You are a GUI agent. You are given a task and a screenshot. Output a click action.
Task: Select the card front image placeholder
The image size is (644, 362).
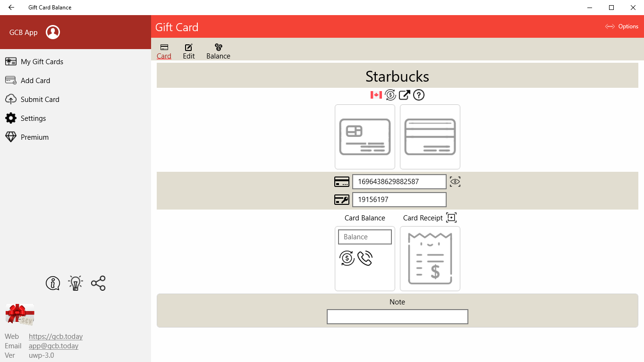pos(365,137)
